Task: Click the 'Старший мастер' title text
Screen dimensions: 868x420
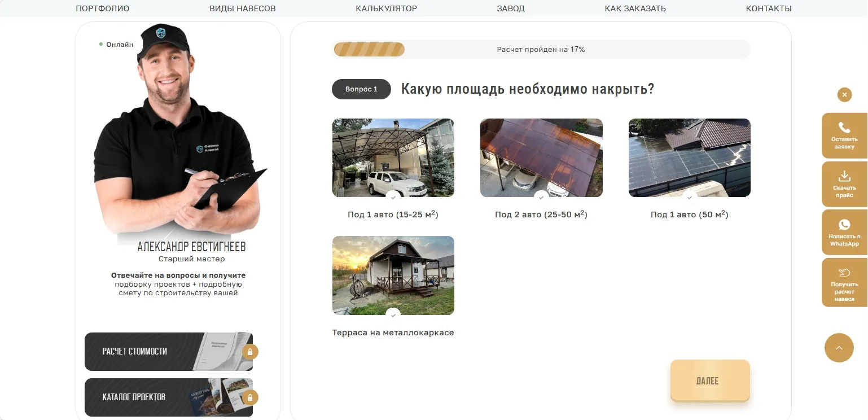Action: point(192,259)
